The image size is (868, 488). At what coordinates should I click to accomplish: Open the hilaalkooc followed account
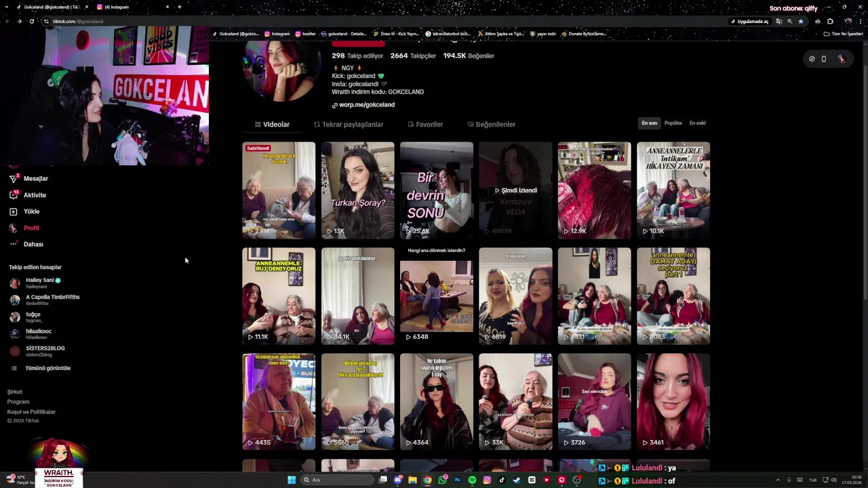31,333
